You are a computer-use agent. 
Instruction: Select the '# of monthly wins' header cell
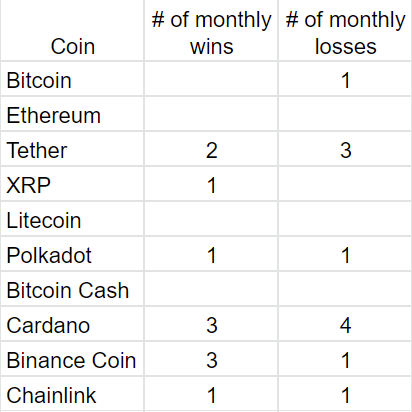(211, 31)
